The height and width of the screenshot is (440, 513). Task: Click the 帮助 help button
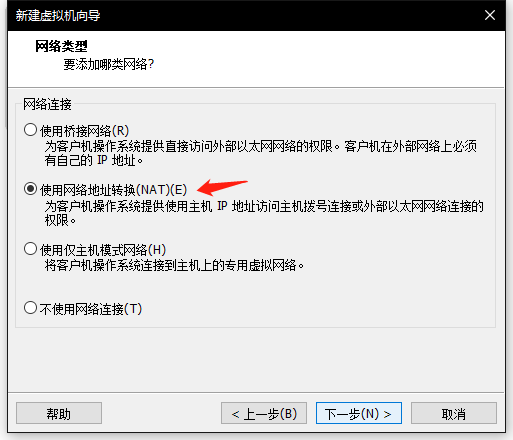(x=59, y=413)
